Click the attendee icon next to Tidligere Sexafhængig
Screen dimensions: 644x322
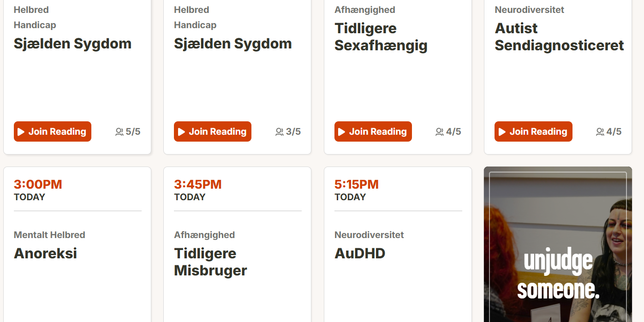click(439, 131)
